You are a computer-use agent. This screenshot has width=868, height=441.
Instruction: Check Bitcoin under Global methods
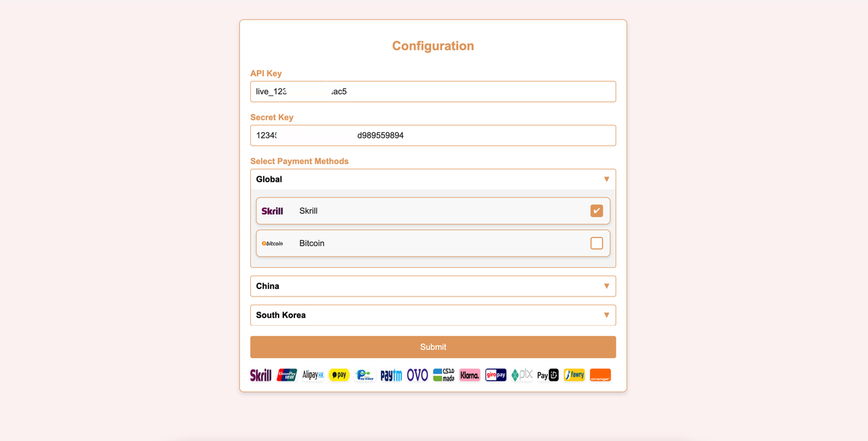pos(596,243)
